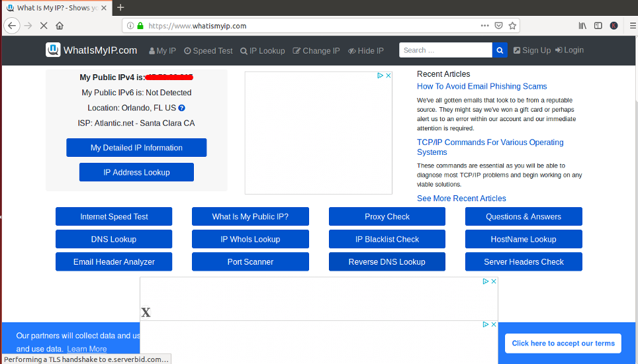This screenshot has width=638, height=364.
Task: Click the WhatIsMyIP.com logo icon
Action: (x=53, y=50)
